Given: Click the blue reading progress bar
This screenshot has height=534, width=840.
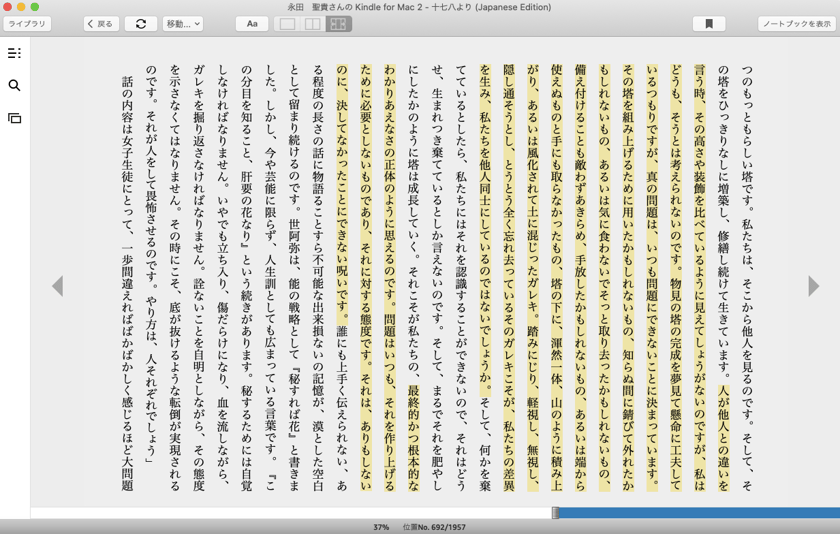Looking at the screenshot, I should point(699,513).
